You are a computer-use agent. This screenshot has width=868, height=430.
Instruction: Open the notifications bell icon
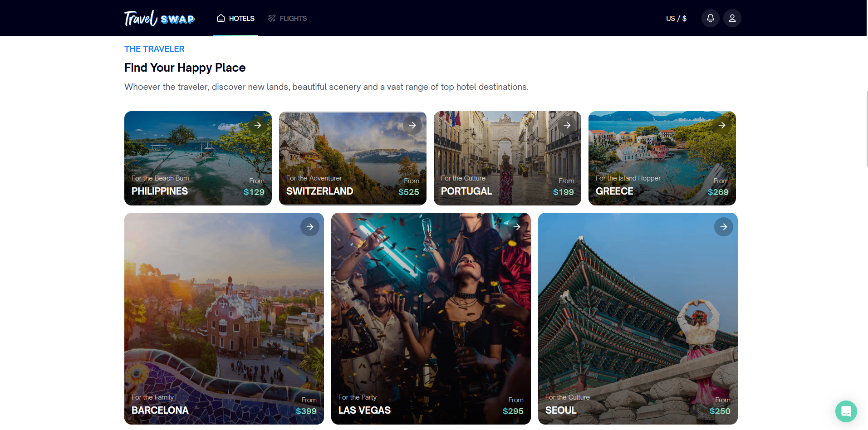[x=710, y=18]
